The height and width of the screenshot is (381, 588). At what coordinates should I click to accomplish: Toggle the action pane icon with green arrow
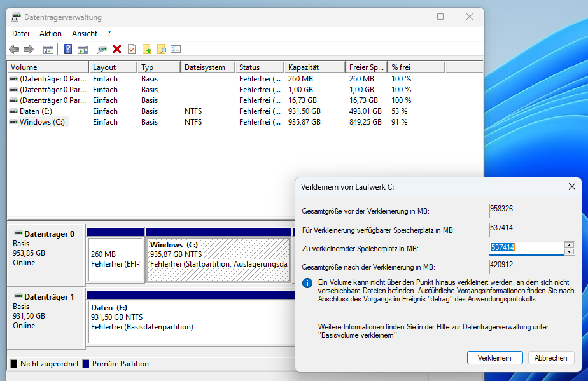[x=83, y=49]
